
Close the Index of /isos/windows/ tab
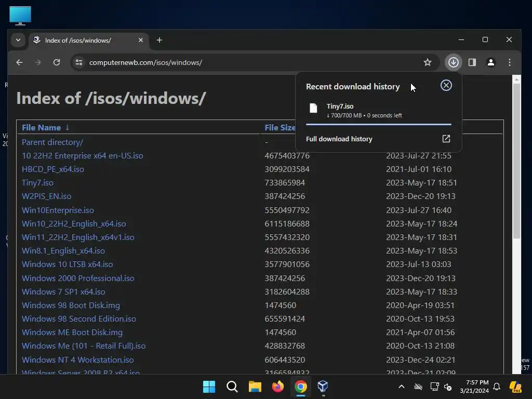click(x=141, y=40)
